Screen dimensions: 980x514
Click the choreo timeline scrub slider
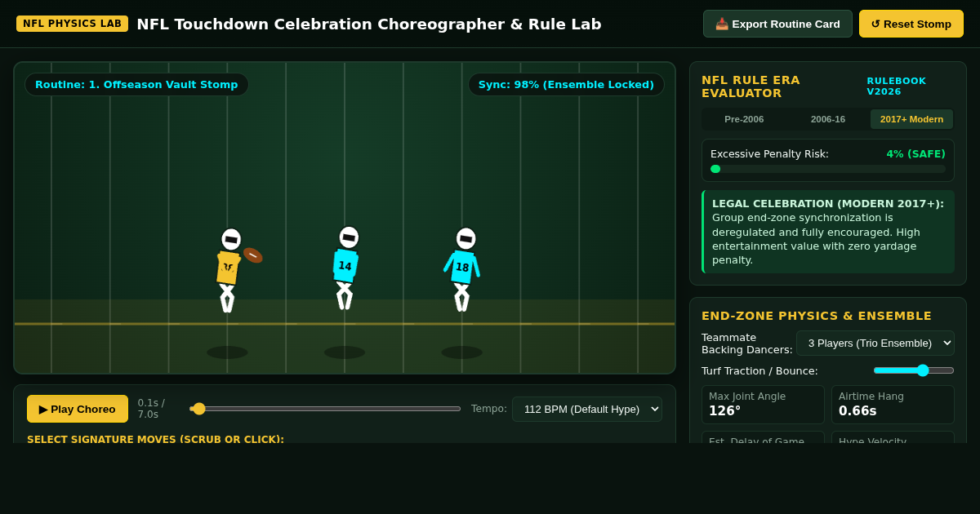click(x=325, y=409)
